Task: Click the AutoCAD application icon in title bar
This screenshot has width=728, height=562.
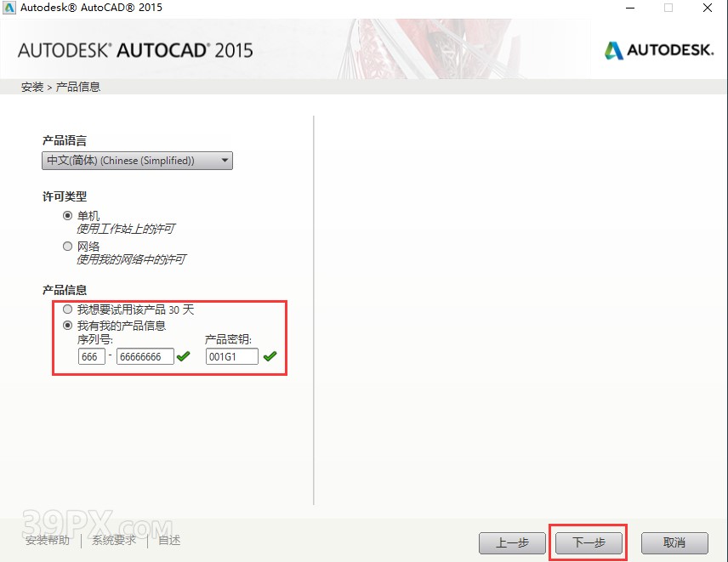Action: [10, 8]
